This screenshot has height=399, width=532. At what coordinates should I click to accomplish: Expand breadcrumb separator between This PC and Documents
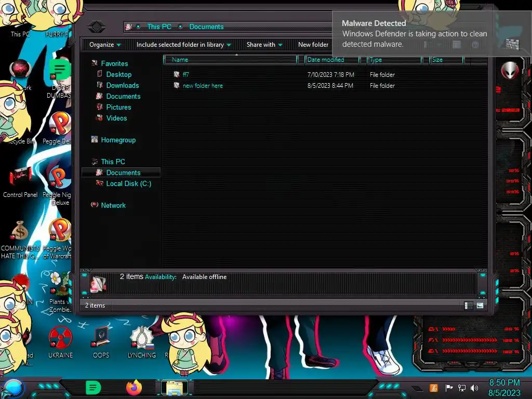(180, 26)
